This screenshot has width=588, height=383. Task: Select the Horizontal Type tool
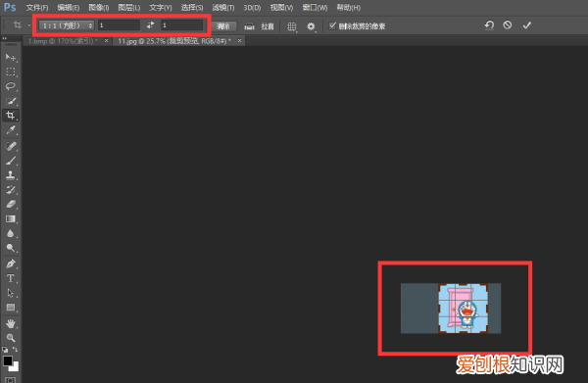11,278
